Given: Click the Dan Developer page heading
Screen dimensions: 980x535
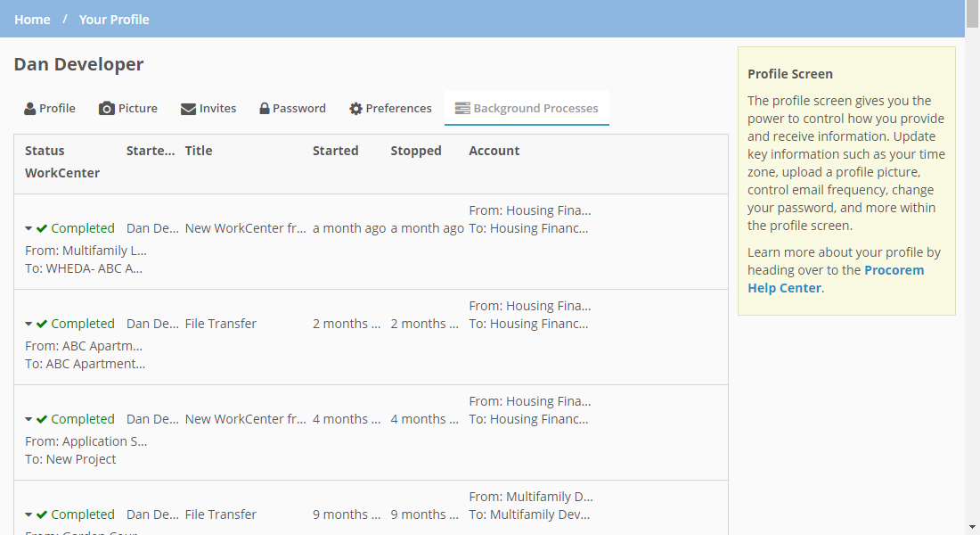Looking at the screenshot, I should [78, 64].
